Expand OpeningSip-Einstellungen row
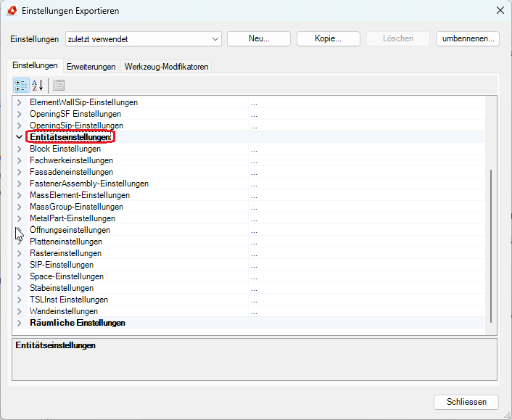Viewport: 512px width, 420px height. (20, 125)
